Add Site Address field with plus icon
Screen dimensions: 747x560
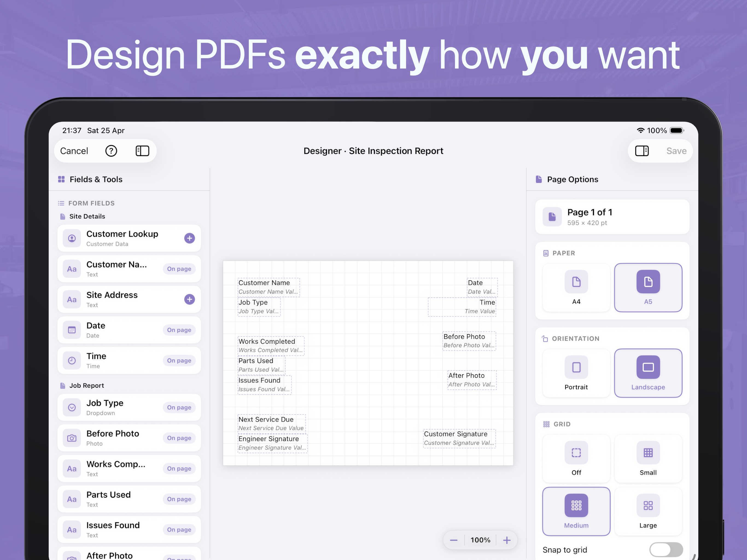coord(189,299)
